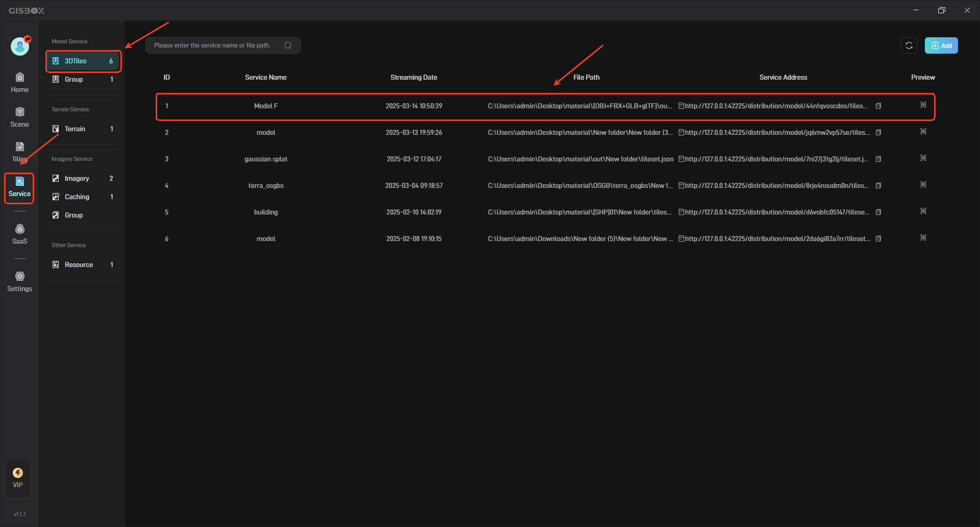Screen dimensions: 980x527
Task: Click the Add service button
Action: point(941,45)
